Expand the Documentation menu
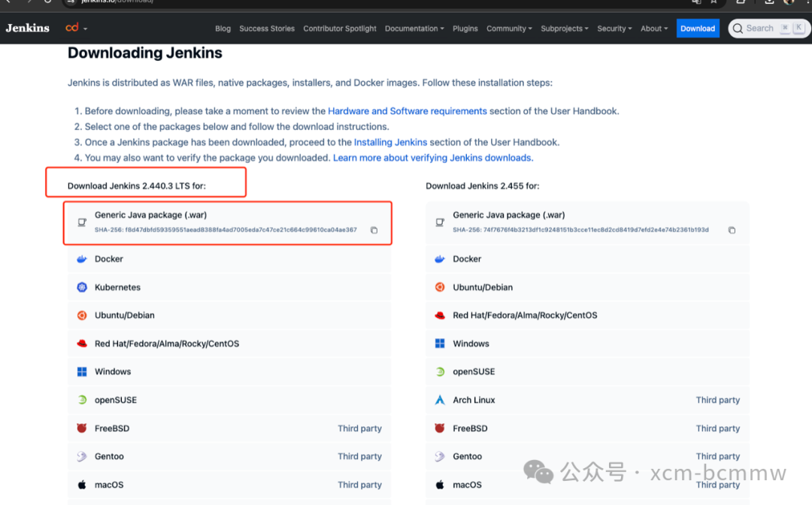Screen dimensions: 812x505 coord(414,29)
